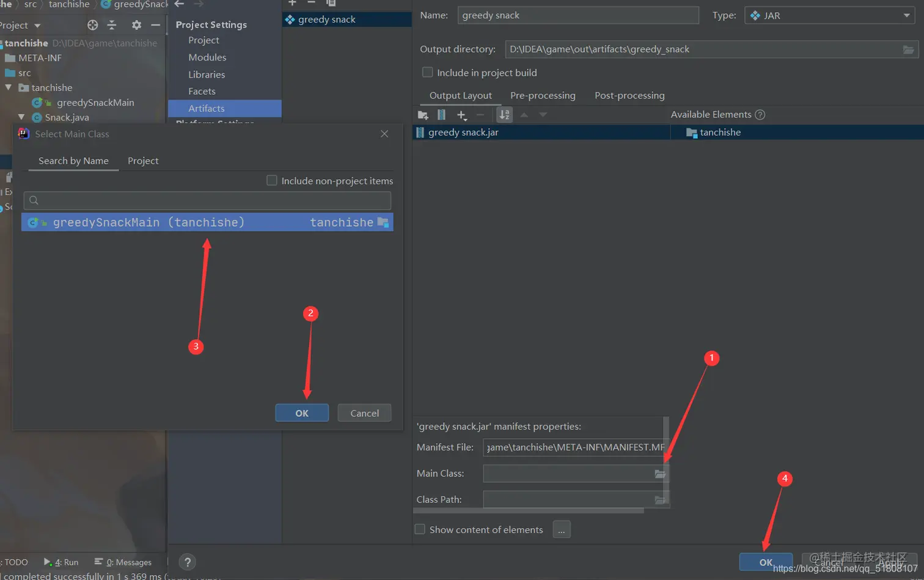The width and height of the screenshot is (924, 580).
Task: Click the locate target crosshair icon
Action: pos(93,25)
